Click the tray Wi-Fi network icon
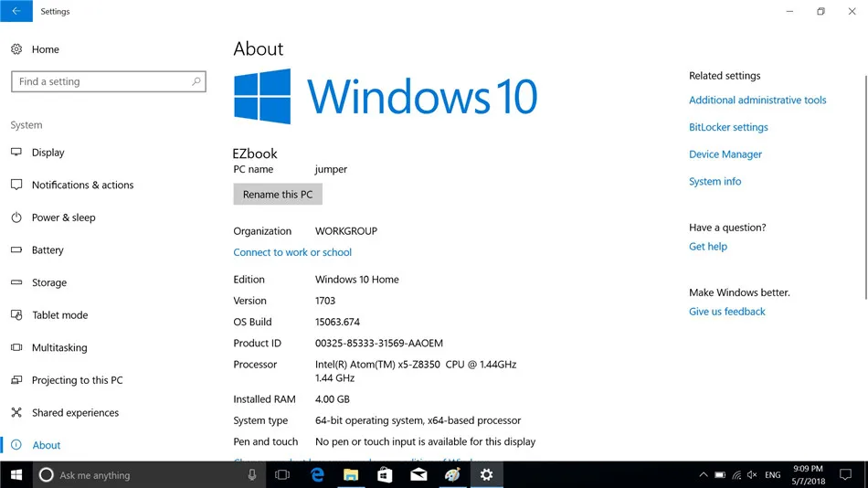 [736, 474]
